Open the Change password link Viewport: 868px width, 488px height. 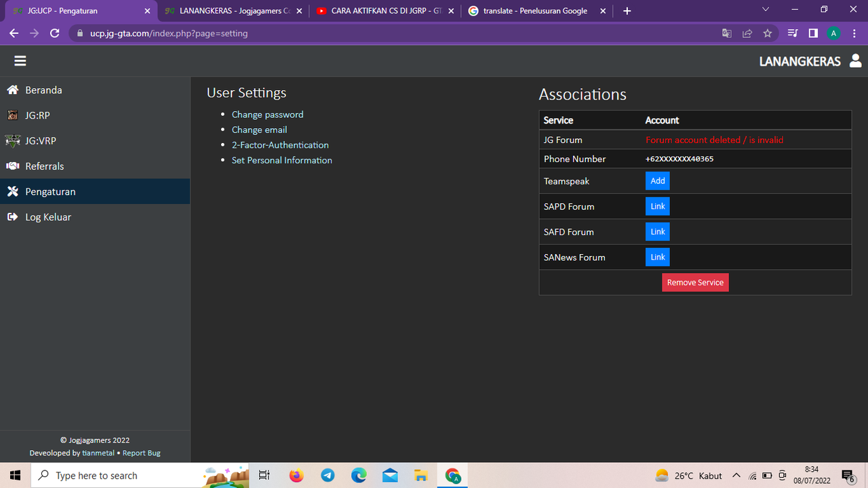(268, 115)
